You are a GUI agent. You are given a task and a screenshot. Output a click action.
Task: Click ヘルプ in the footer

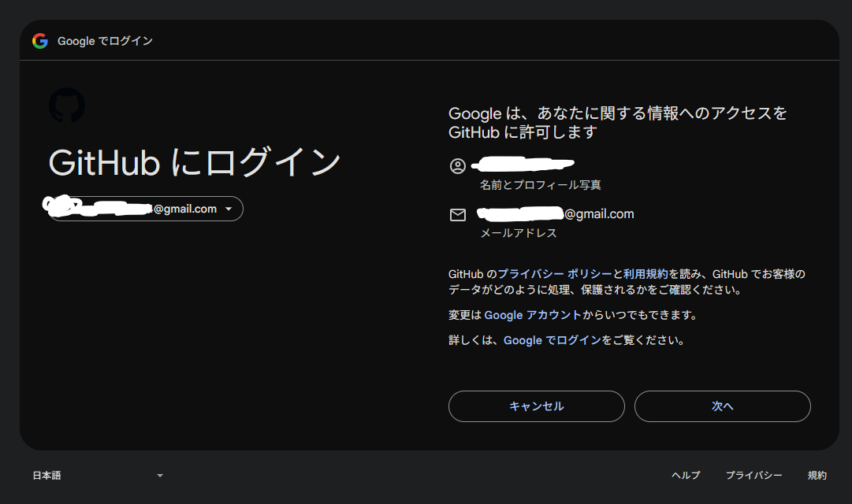tap(685, 475)
